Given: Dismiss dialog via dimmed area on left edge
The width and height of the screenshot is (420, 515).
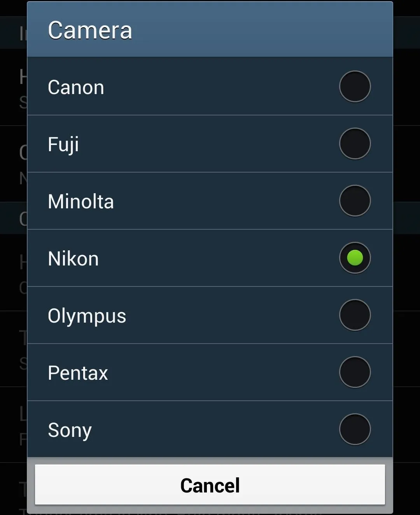Looking at the screenshot, I should click(13, 257).
